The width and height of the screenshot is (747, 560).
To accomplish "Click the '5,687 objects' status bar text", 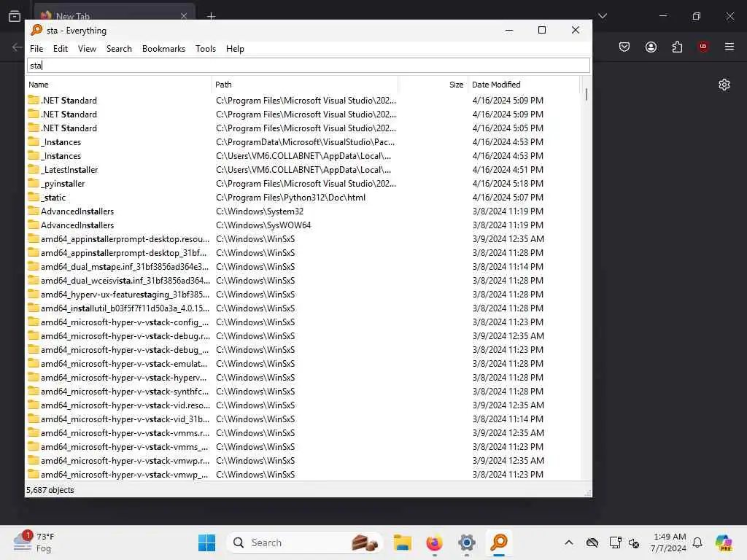I will pyautogui.click(x=50, y=490).
